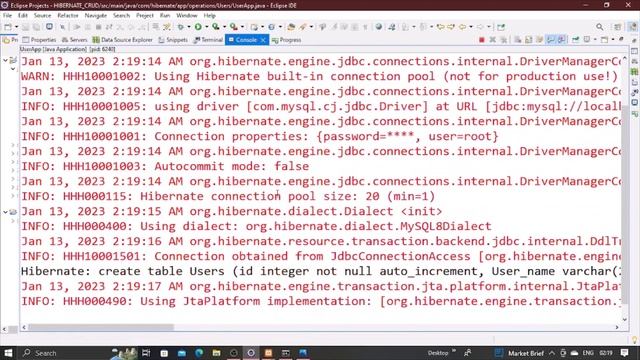Click Last Edit Location arrow icon

440,27
